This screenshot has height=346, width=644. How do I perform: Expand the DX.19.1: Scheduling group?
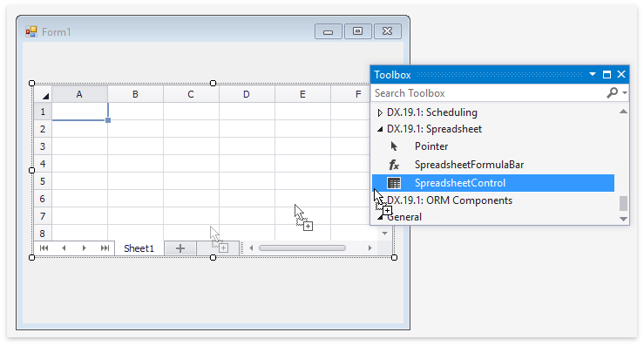[x=380, y=112]
